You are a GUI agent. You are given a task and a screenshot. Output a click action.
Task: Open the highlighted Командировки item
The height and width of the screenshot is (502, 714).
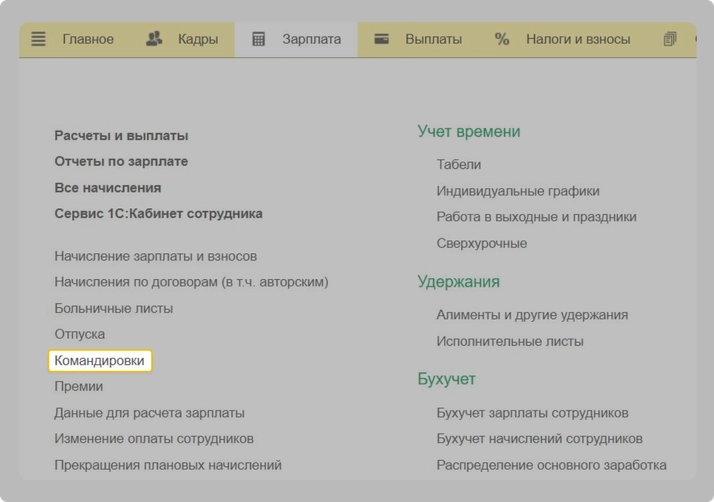(99, 360)
